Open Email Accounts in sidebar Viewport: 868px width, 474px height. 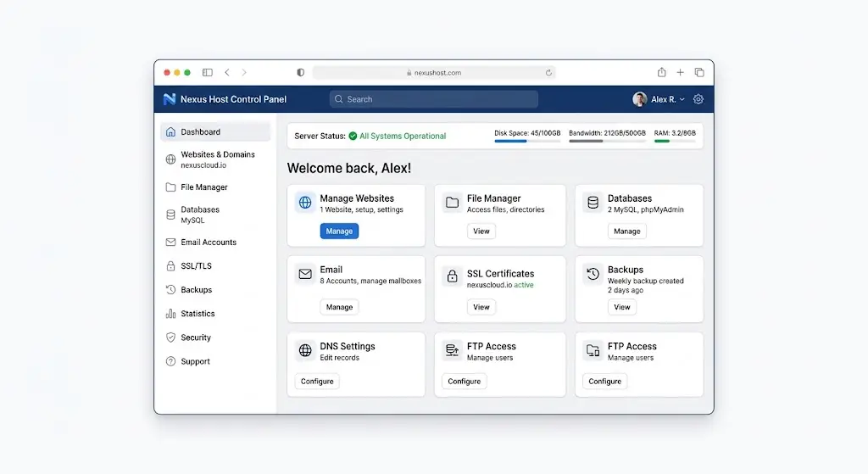tap(215, 242)
